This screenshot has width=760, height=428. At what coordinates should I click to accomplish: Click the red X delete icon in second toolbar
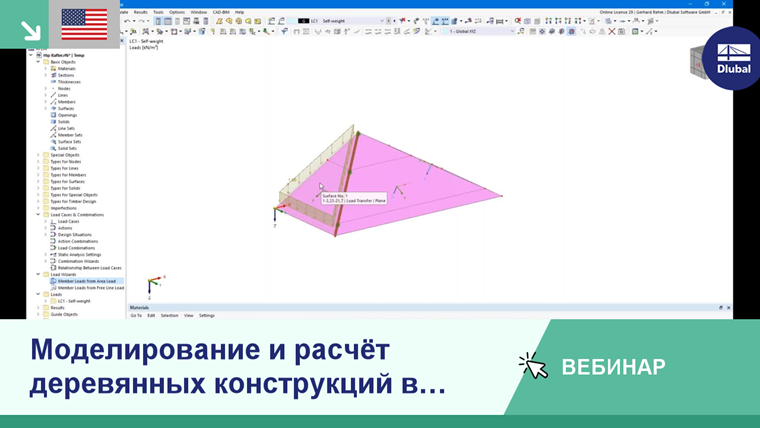click(x=612, y=32)
